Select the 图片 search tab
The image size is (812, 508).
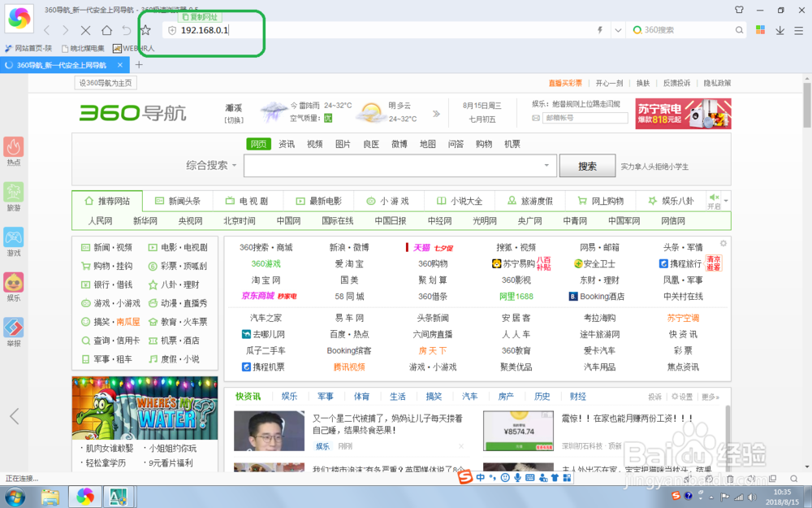[343, 144]
